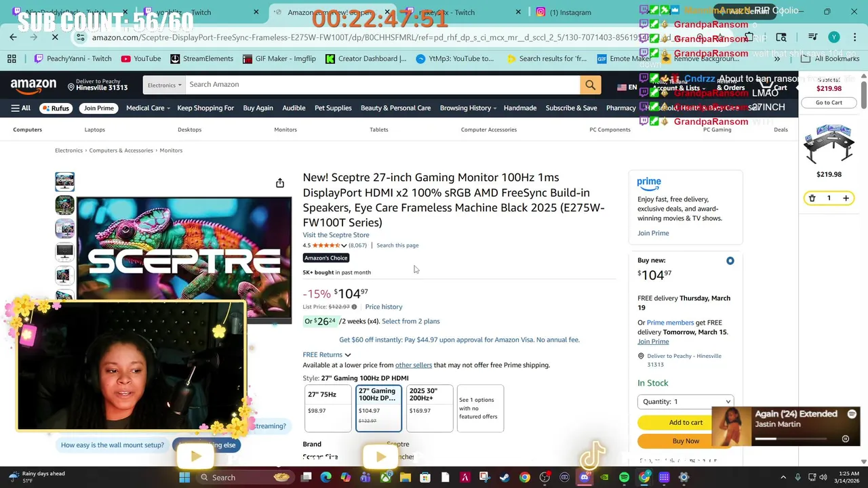868x488 pixels.
Task: Click Keep Shopping For in nav bar
Action: [205, 108]
